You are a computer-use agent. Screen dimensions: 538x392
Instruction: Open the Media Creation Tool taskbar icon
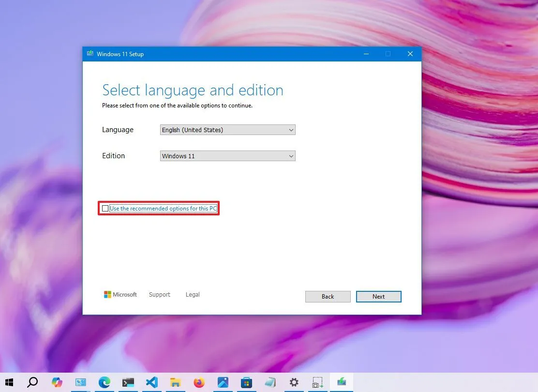[x=341, y=382]
